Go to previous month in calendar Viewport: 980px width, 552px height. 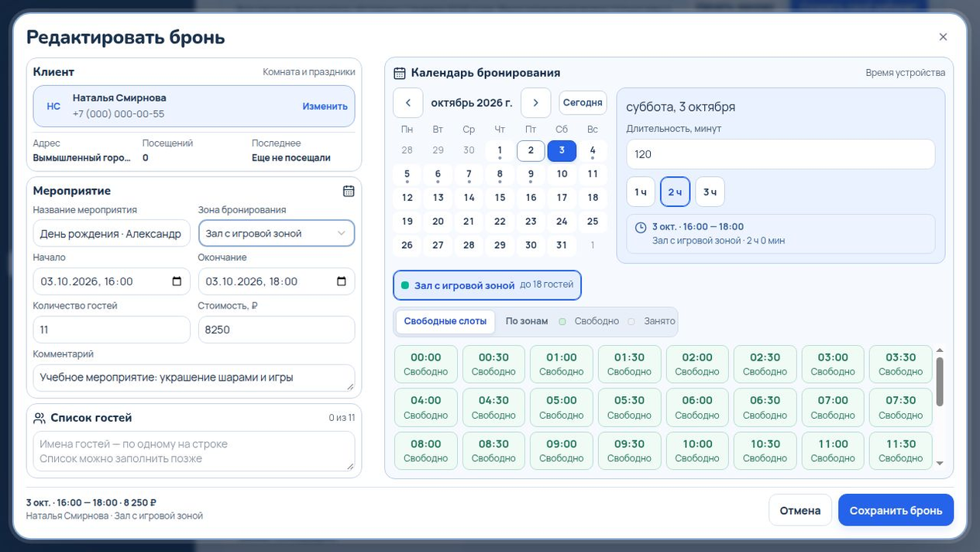pyautogui.click(x=407, y=102)
